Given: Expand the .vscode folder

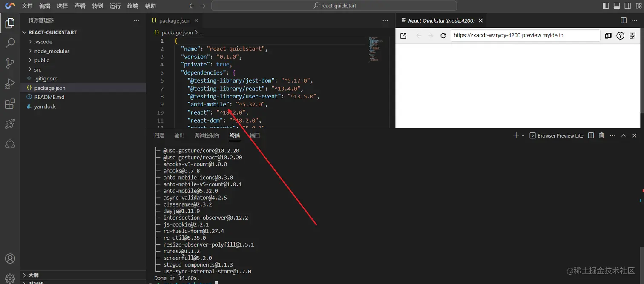Looking at the screenshot, I should click(x=83, y=42).
